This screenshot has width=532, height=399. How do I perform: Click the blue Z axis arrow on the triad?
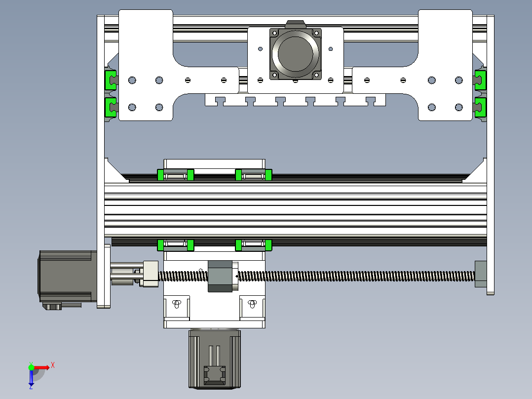31,378
